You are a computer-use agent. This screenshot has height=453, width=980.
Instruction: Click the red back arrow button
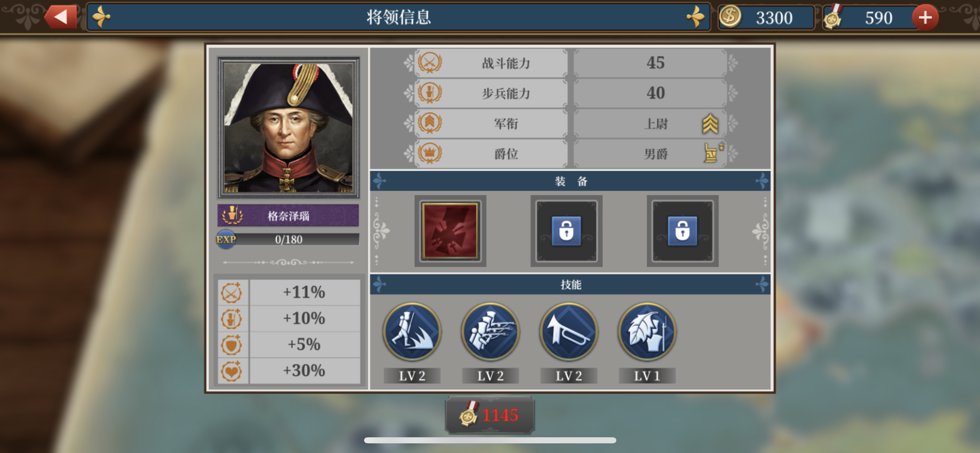[60, 17]
